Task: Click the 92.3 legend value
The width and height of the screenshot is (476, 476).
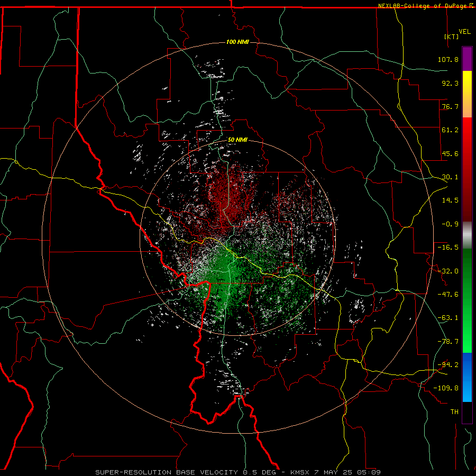Action: (x=450, y=83)
